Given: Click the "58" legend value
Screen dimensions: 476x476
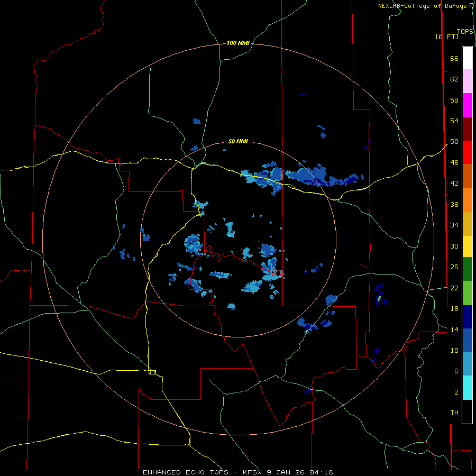Looking at the screenshot, I should (x=454, y=100).
